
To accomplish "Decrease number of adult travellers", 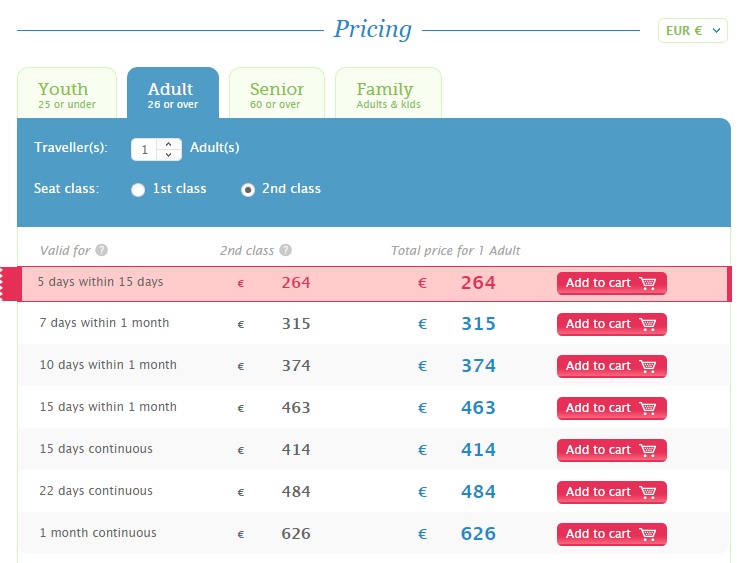I will tap(168, 155).
